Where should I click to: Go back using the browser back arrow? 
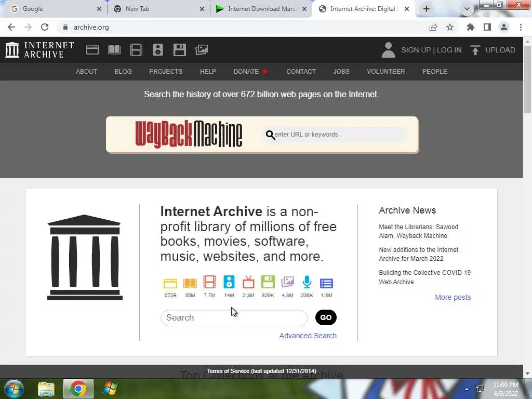pyautogui.click(x=11, y=27)
